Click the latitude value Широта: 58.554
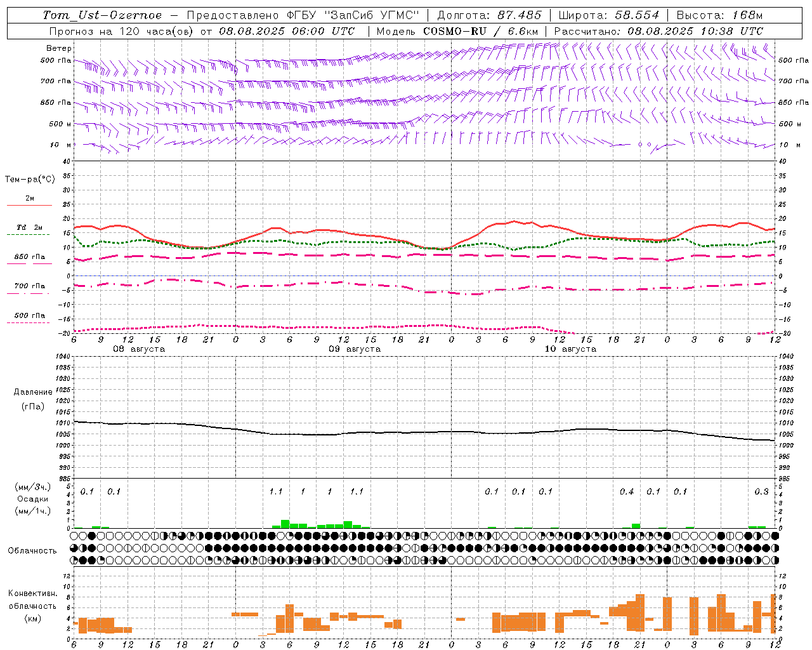 pyautogui.click(x=609, y=15)
